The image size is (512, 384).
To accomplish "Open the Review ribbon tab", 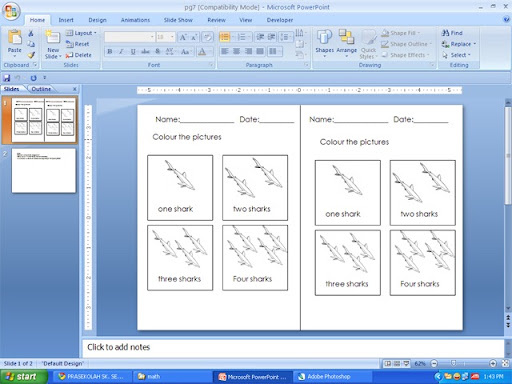I will coord(216,20).
